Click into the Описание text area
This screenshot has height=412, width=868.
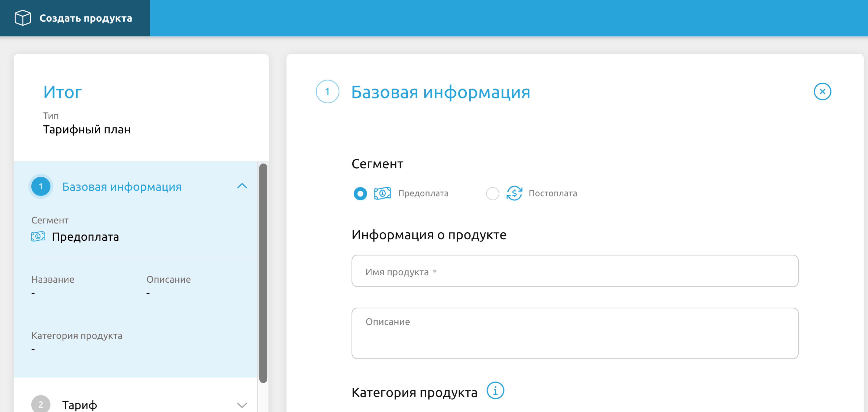[x=574, y=334]
